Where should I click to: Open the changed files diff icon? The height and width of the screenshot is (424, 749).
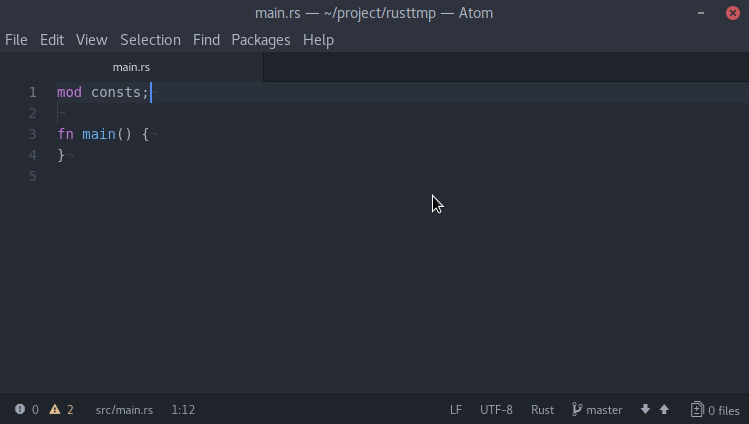697,409
